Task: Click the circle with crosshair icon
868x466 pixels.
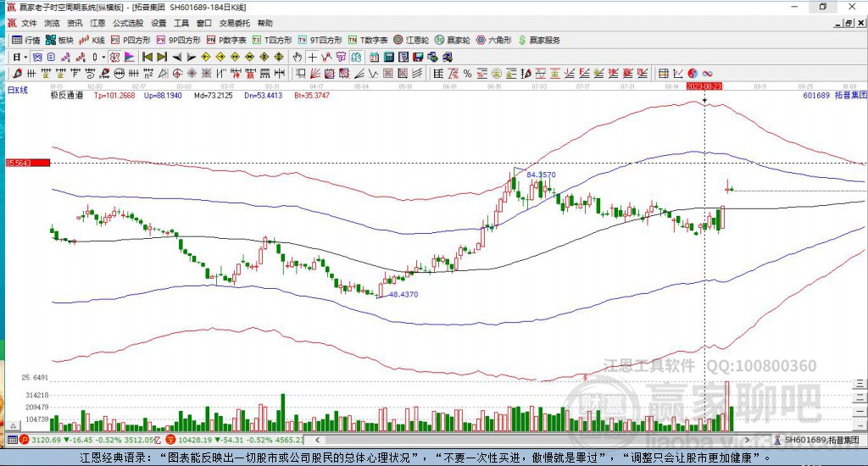Action: tap(177, 73)
